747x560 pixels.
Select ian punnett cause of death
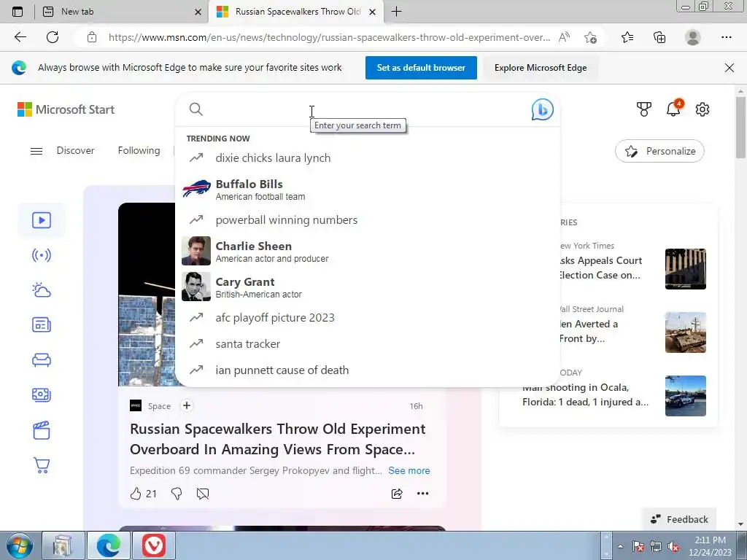(368, 370)
